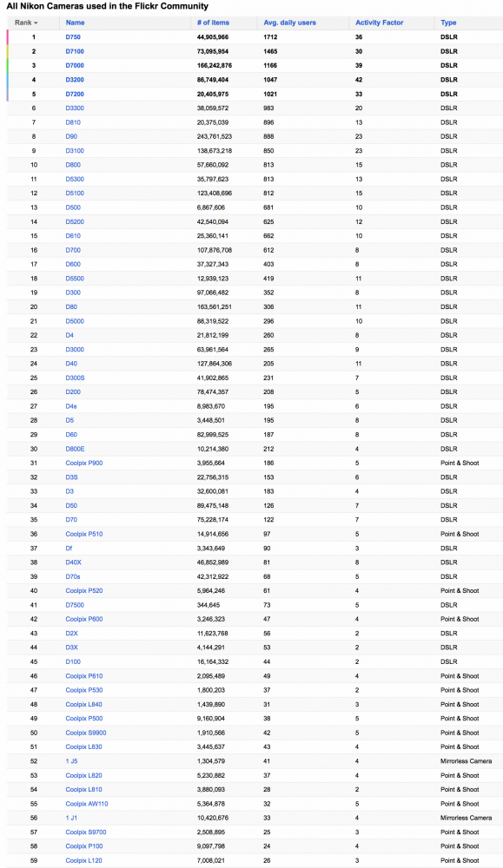The width and height of the screenshot is (503, 868).
Task: Open the Coolpix P900 link
Action: click(x=84, y=463)
